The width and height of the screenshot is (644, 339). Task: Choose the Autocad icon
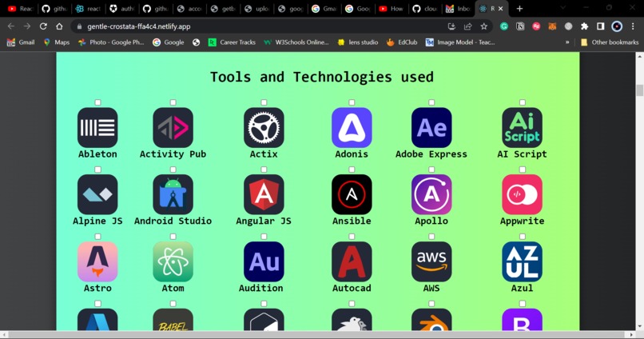352,261
